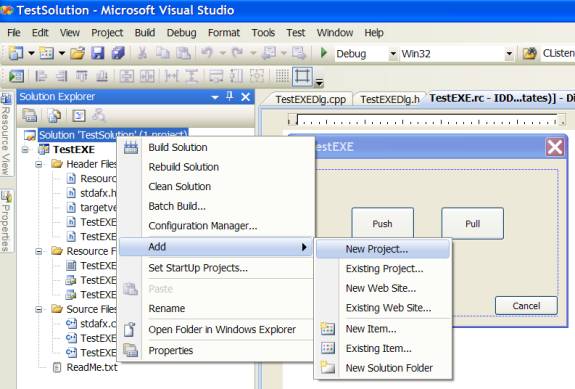Open the Resource View side tab
Viewport: 575px width, 389px height.
[6, 134]
